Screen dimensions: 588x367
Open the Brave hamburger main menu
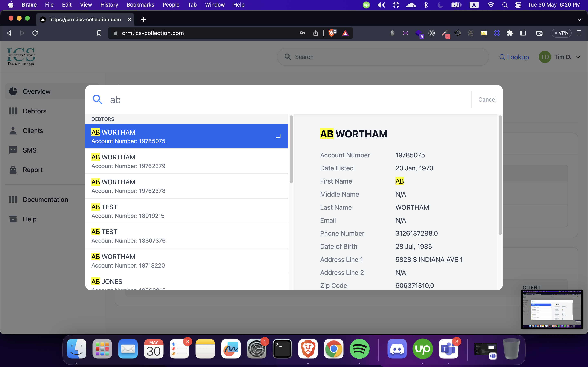pos(579,33)
